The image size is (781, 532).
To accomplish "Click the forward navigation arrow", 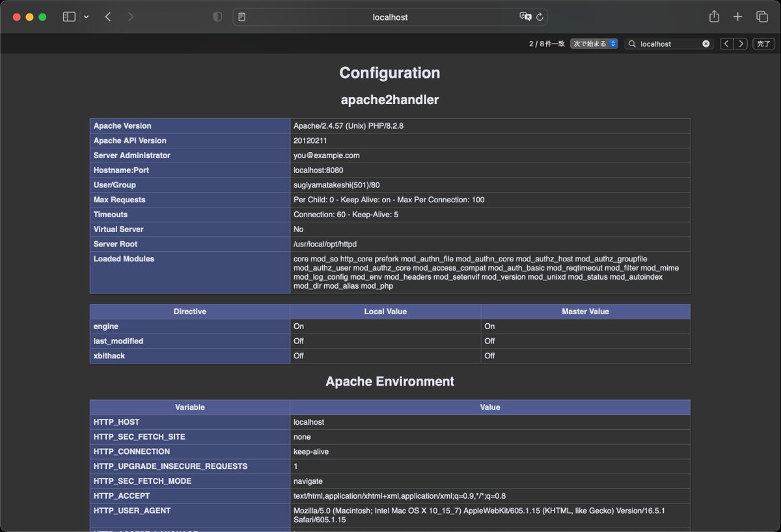I will (x=129, y=16).
